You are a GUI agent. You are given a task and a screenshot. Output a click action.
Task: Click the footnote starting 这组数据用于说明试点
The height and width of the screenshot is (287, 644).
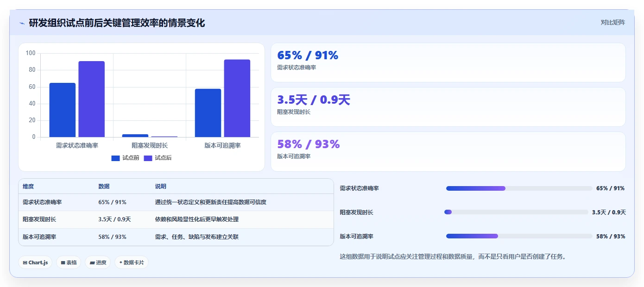[x=453, y=256]
